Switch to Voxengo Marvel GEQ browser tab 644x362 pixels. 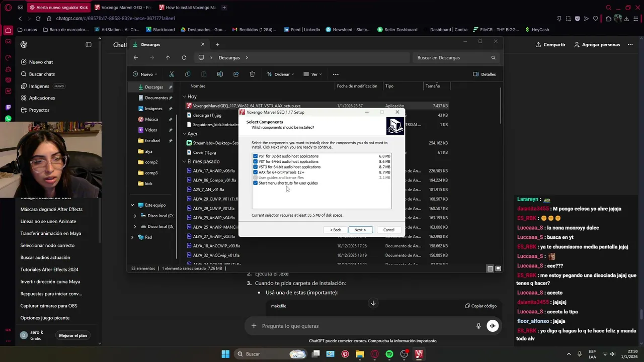(x=122, y=8)
